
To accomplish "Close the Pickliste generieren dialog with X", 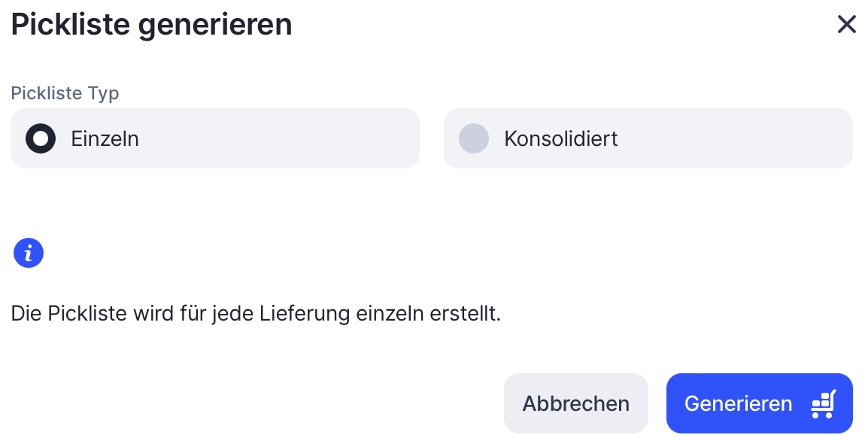I will (x=847, y=25).
